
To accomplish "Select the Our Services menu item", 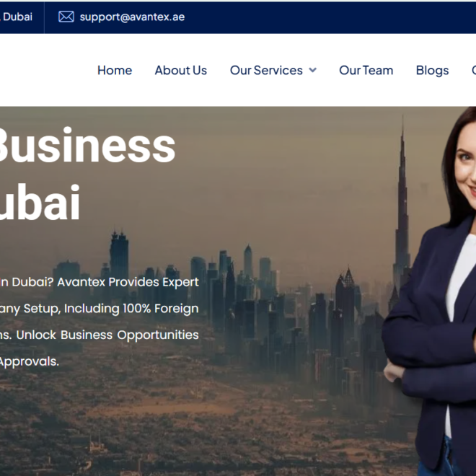I will pos(266,70).
